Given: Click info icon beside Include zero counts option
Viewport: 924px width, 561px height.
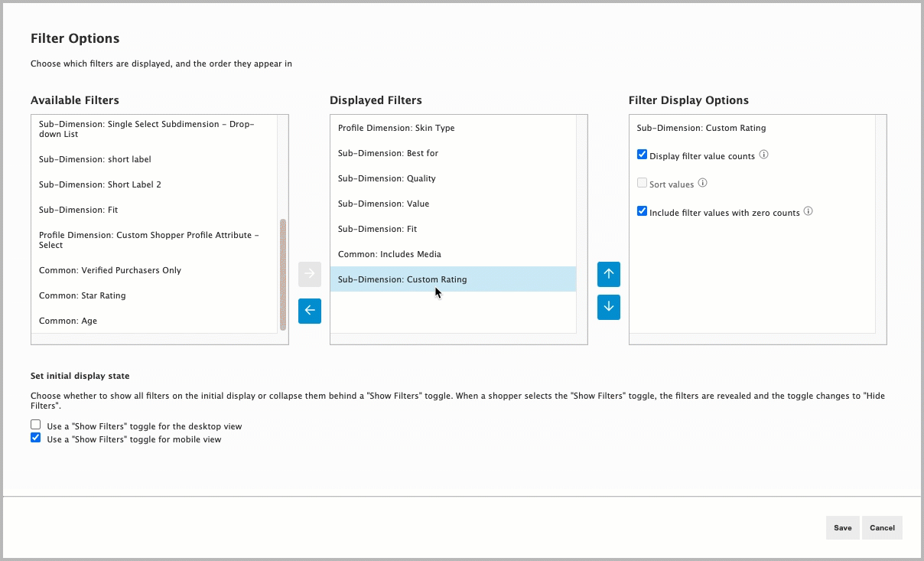Looking at the screenshot, I should 808,212.
